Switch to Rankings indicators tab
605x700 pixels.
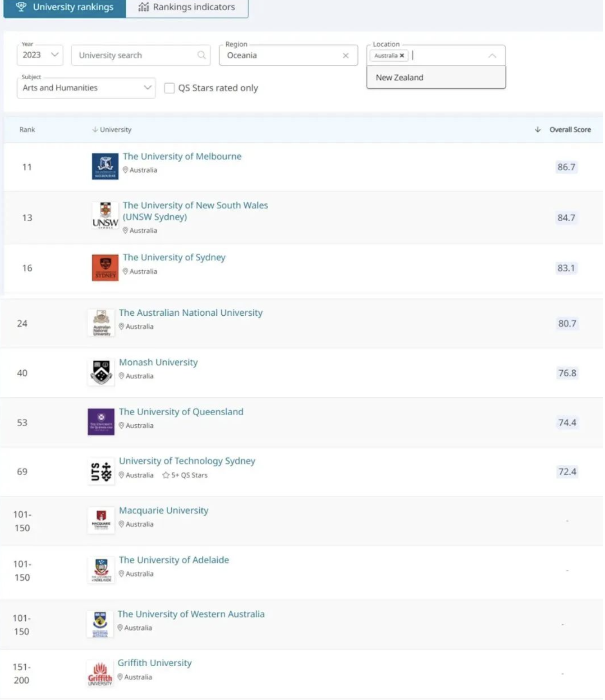coord(187,7)
